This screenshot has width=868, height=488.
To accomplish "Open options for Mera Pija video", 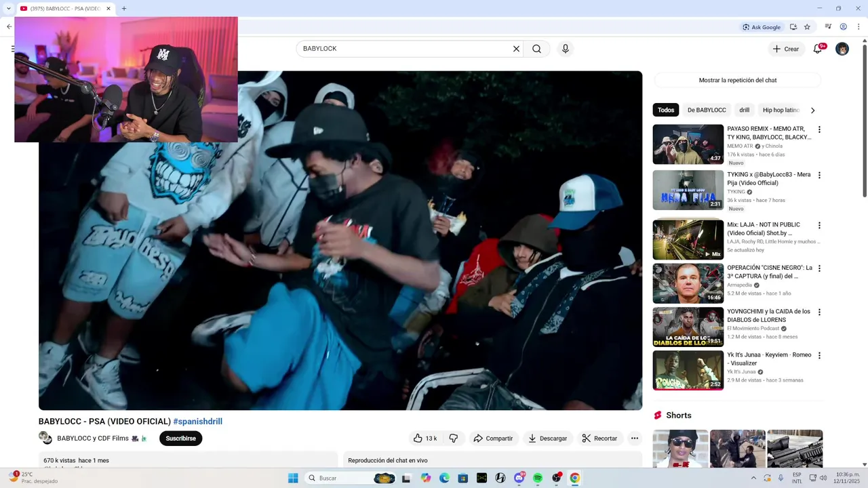I will [819, 176].
